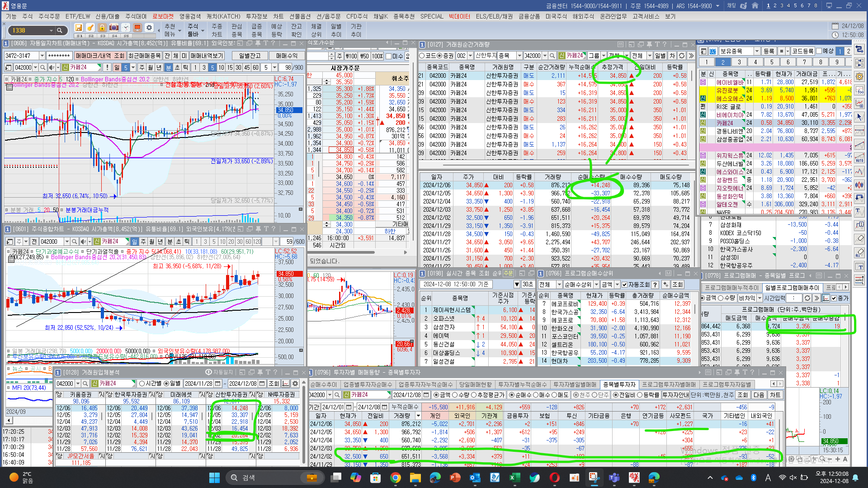Click the 042000 code field in [0606] window
Viewport: 868px width, 488px height.
(23, 67)
